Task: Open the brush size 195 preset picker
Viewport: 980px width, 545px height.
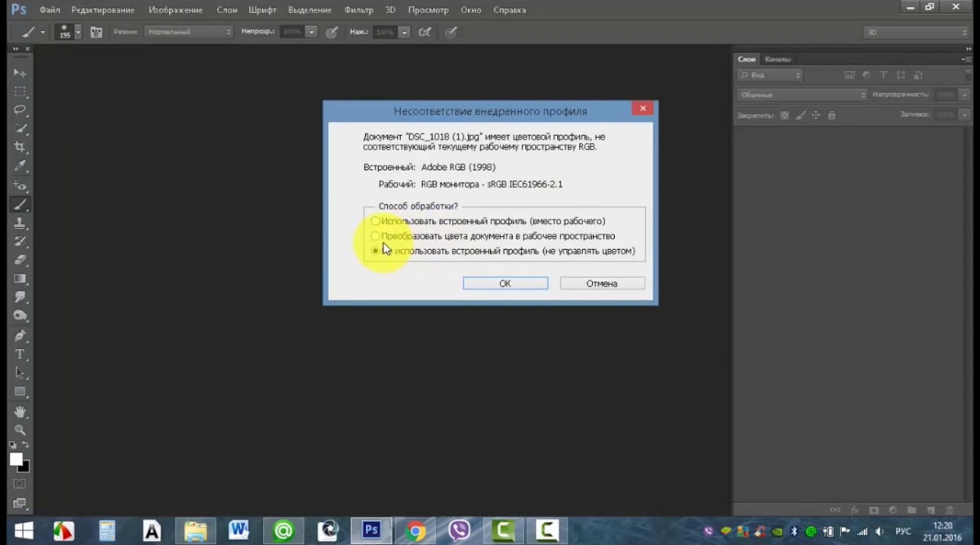Action: pos(78,32)
